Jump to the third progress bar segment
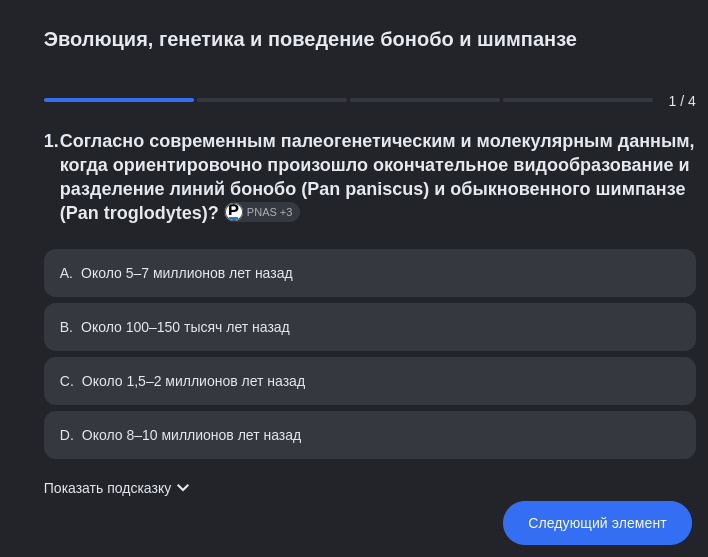This screenshot has height=557, width=708. pos(425,100)
